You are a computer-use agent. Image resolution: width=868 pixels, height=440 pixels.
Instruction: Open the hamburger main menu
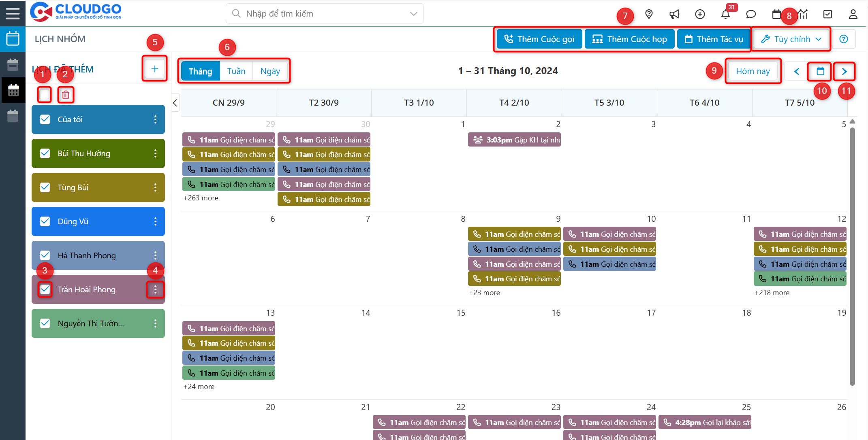[x=13, y=13]
